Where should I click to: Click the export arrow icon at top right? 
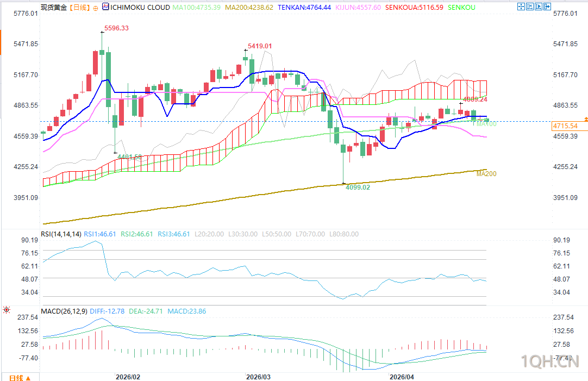click(547, 7)
